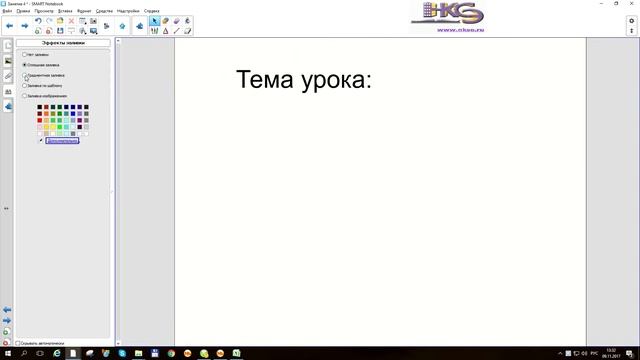Select the Pattern fill radio option
The image size is (640, 360).
[x=24, y=86]
